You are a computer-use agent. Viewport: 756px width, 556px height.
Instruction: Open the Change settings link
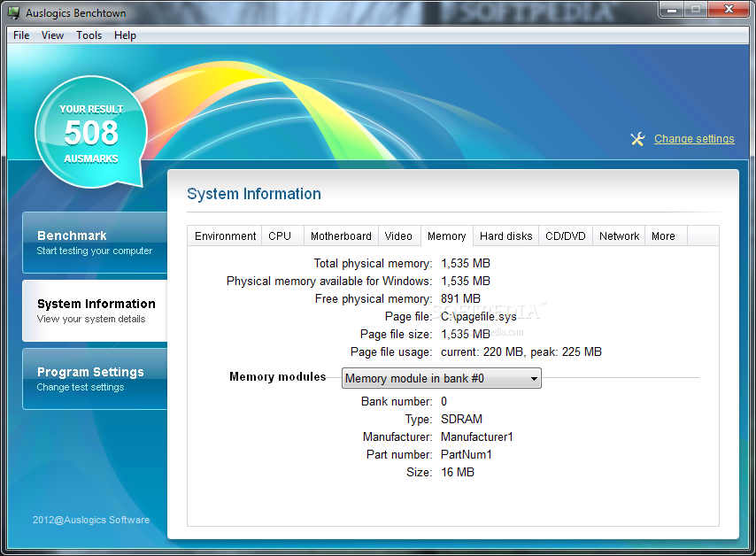(694, 139)
